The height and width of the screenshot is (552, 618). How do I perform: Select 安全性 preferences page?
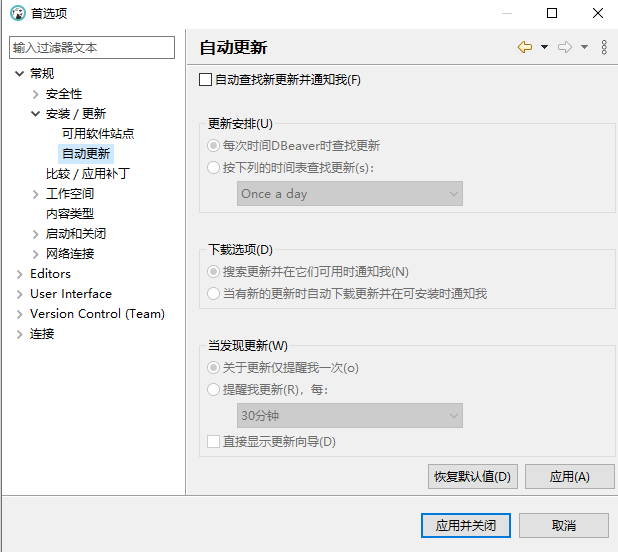point(64,94)
